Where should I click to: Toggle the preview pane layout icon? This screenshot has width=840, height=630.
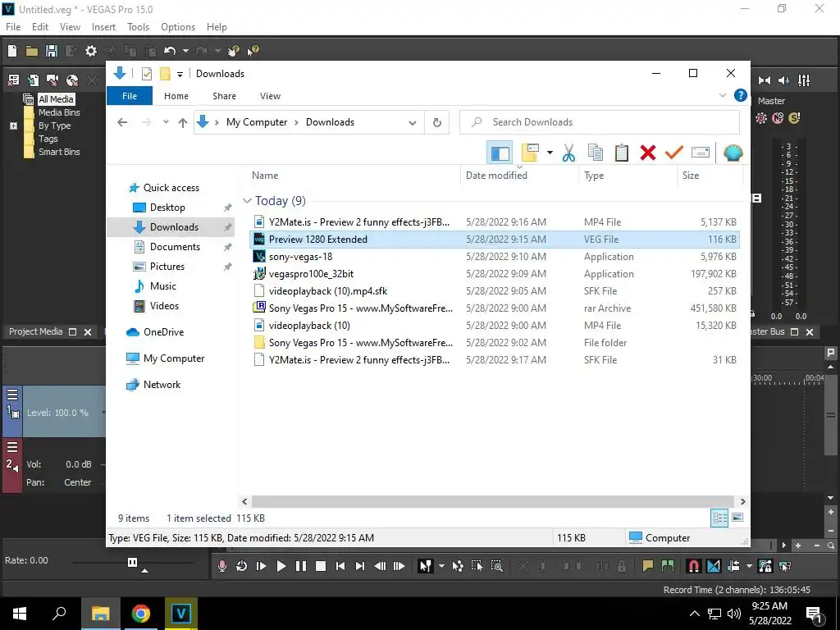[500, 153]
